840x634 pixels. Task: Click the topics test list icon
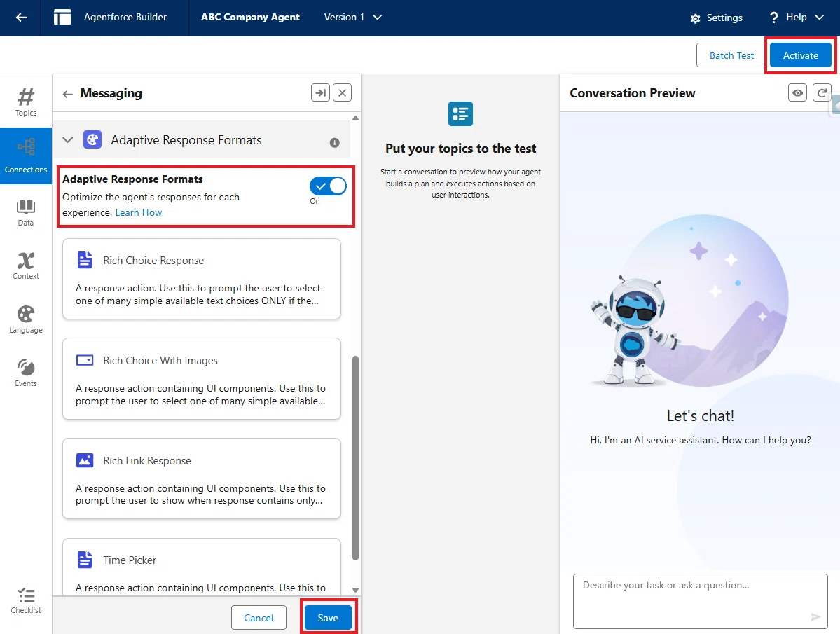[460, 113]
